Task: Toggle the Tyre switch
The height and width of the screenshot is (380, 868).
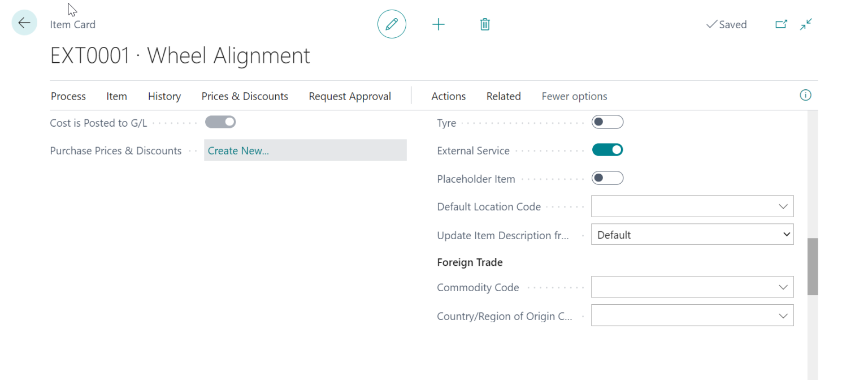Action: pyautogui.click(x=607, y=122)
